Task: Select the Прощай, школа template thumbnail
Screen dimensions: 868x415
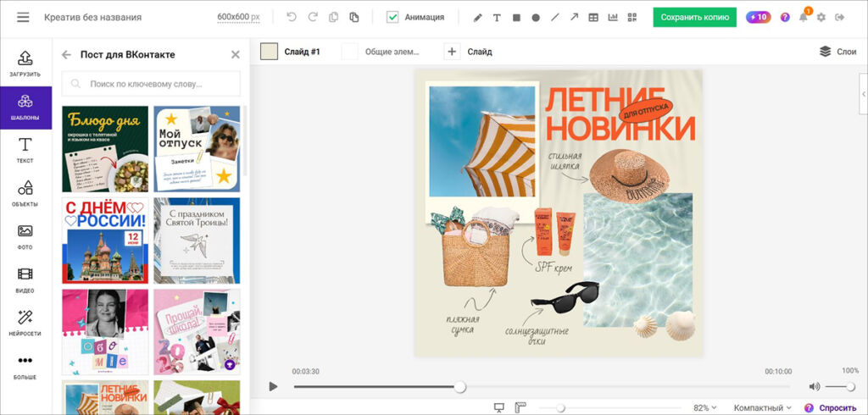Action: coord(197,332)
